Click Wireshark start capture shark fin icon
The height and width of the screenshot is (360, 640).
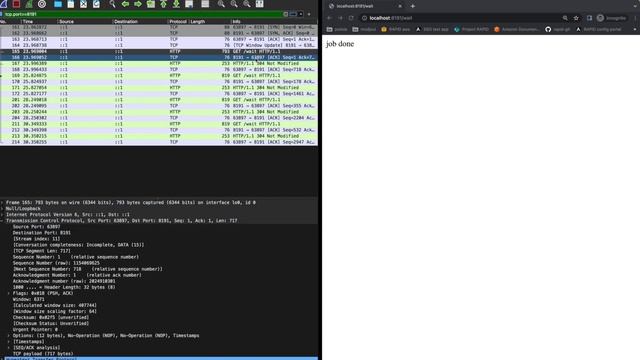4,4
